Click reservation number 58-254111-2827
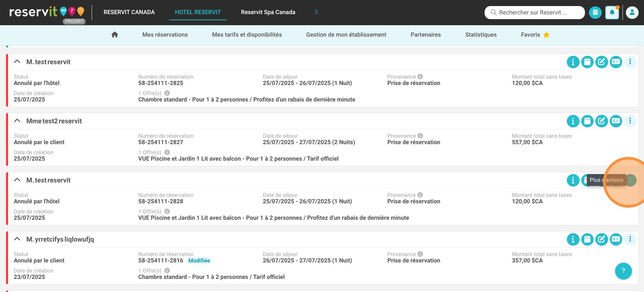Screen dimensions: 644x292 click(161, 142)
